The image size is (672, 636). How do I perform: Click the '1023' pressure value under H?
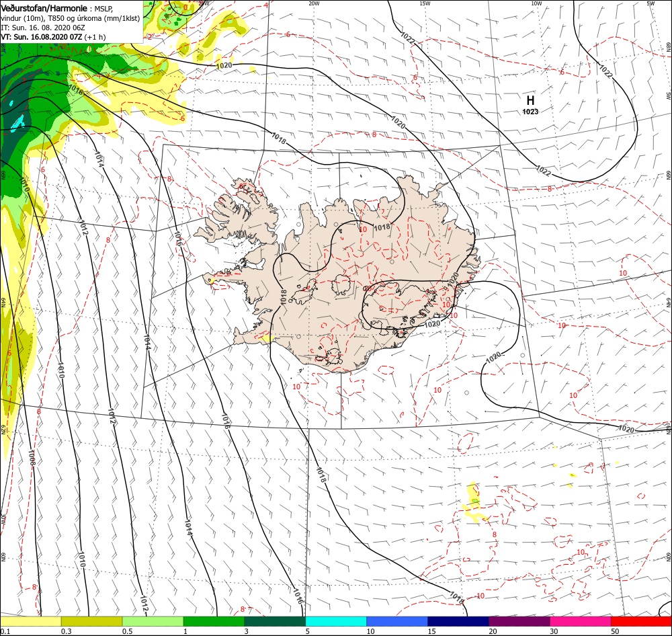coord(531,112)
